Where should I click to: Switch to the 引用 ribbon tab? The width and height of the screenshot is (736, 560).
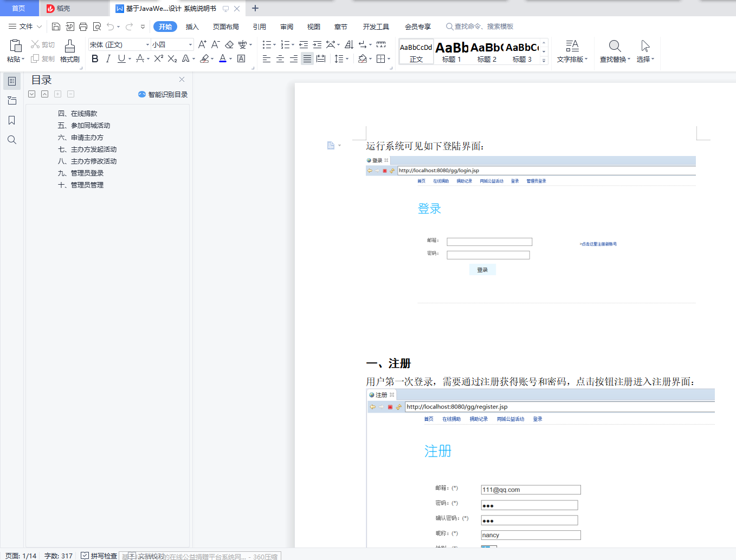pyautogui.click(x=260, y=27)
